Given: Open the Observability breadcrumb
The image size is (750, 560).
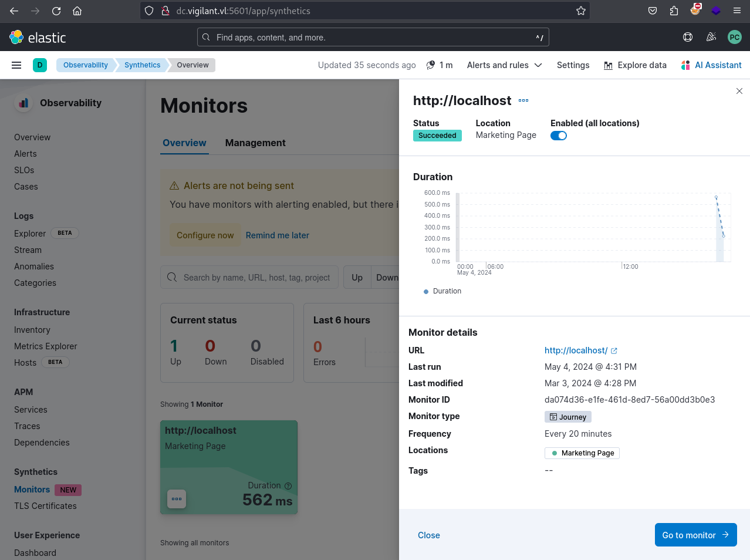Looking at the screenshot, I should click(86, 65).
